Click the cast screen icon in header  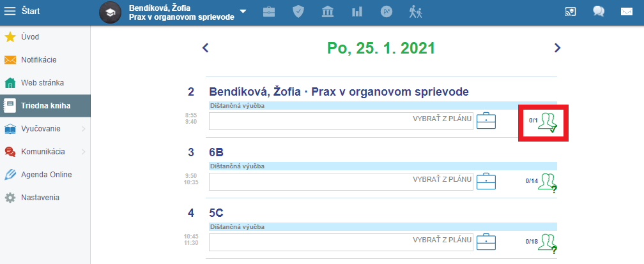click(571, 11)
